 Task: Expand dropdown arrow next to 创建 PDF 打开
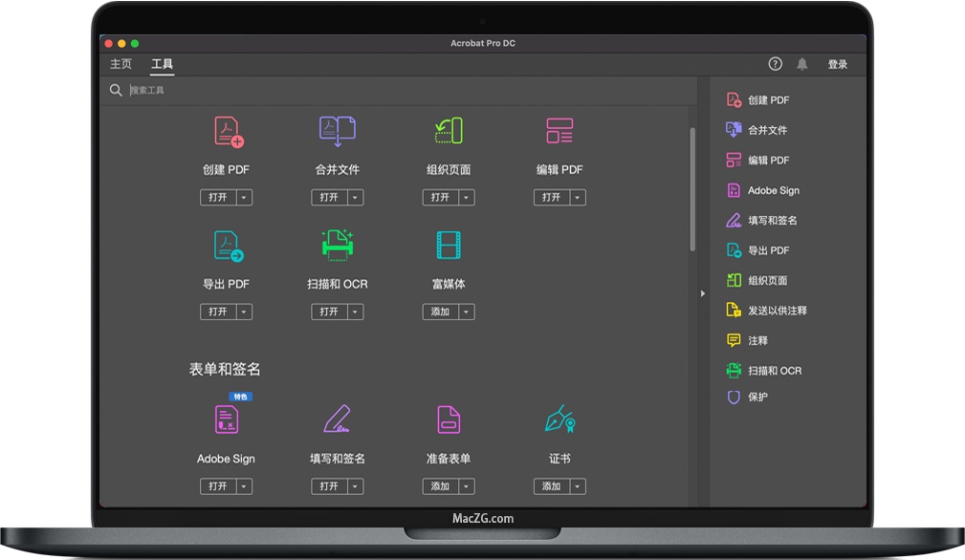click(x=244, y=198)
